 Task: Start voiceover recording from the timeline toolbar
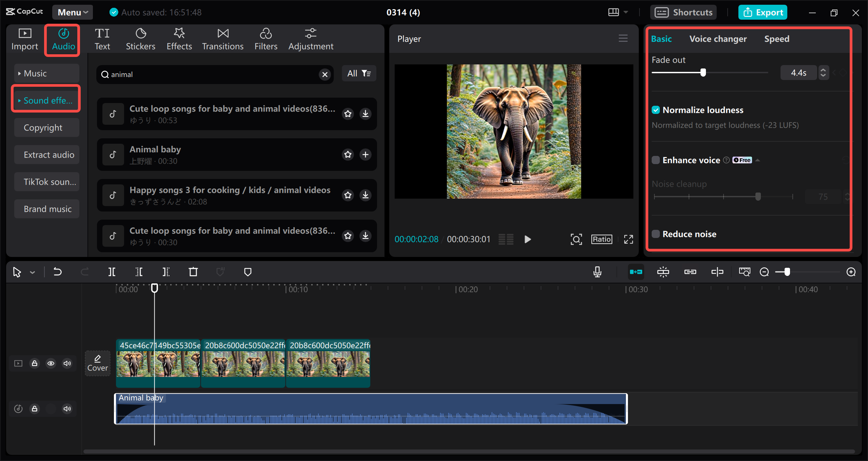coord(597,272)
